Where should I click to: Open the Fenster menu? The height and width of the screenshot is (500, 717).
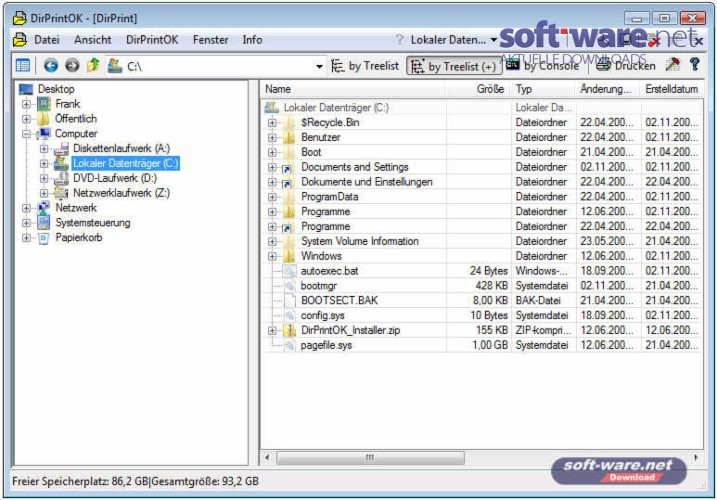[210, 40]
